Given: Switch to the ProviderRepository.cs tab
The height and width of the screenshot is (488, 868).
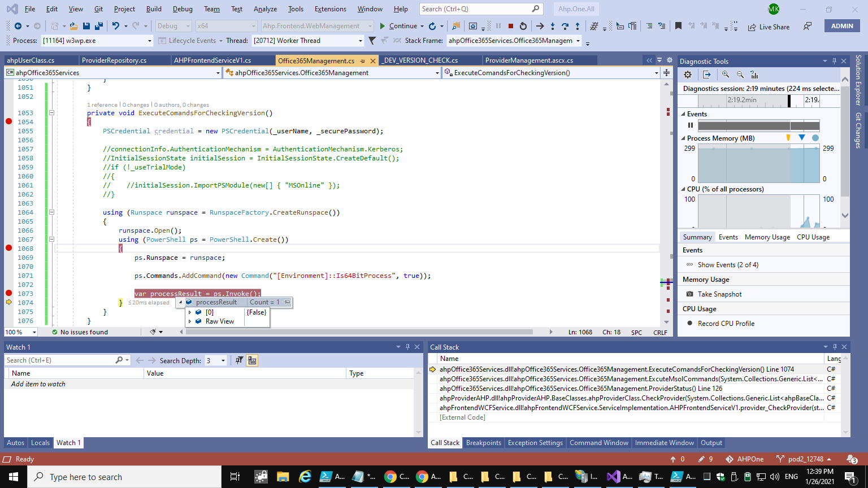Looking at the screenshot, I should pos(114,60).
